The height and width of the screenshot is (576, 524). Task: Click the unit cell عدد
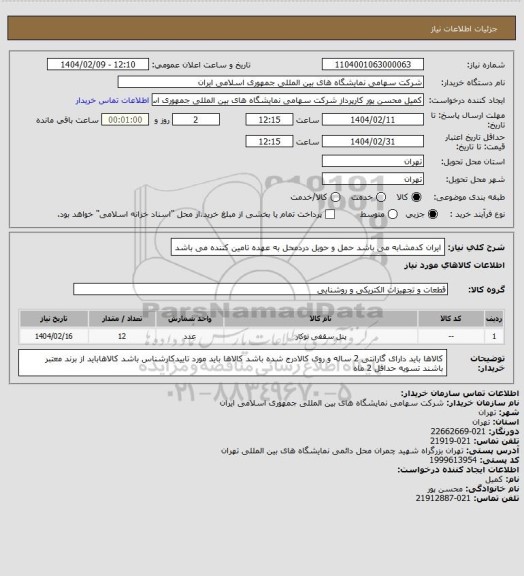tap(190, 336)
